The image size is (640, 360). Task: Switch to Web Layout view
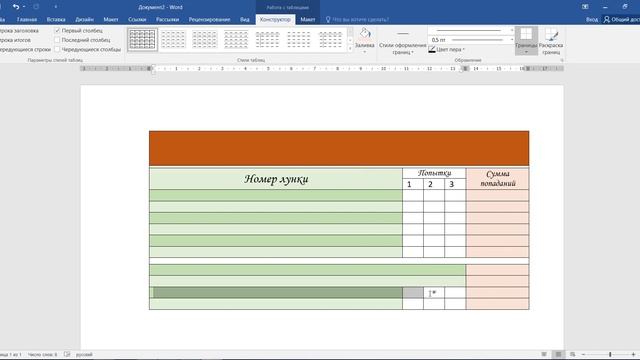click(x=573, y=354)
